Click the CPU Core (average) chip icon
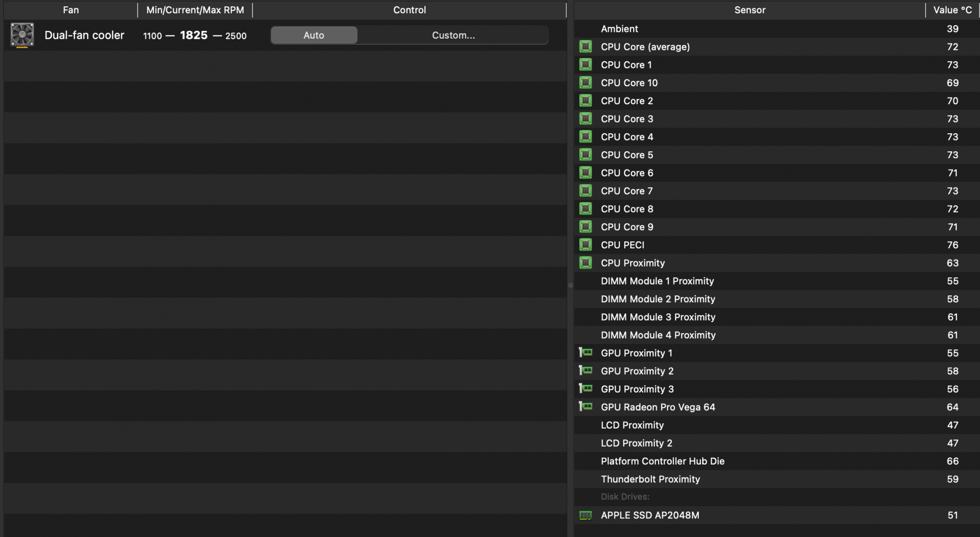The height and width of the screenshot is (537, 980). 585,47
